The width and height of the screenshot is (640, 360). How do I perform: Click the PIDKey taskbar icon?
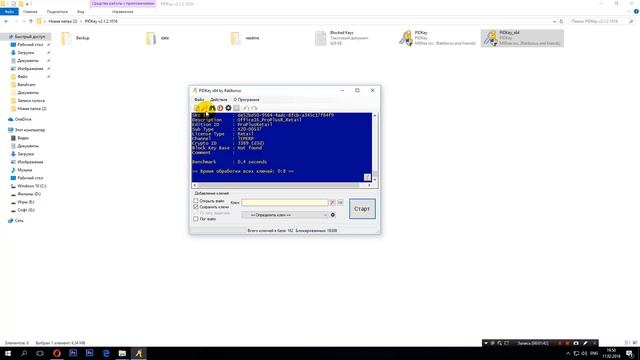[139, 353]
